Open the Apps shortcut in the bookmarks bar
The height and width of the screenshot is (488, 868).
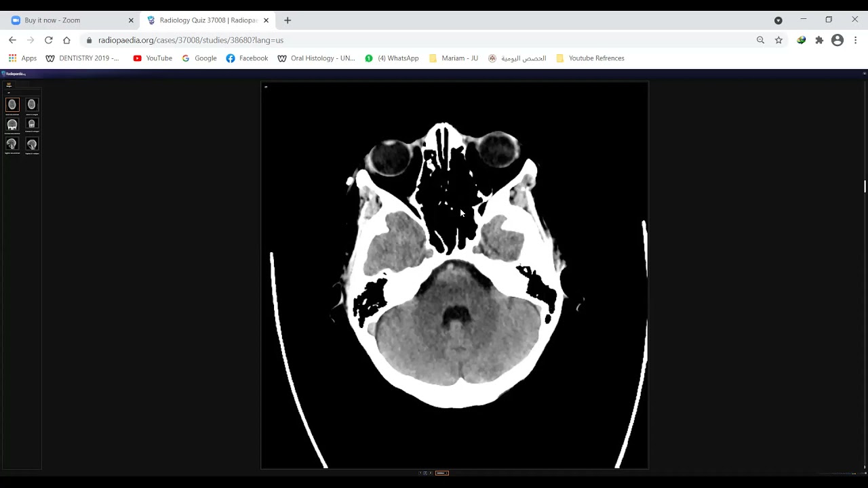pos(22,58)
